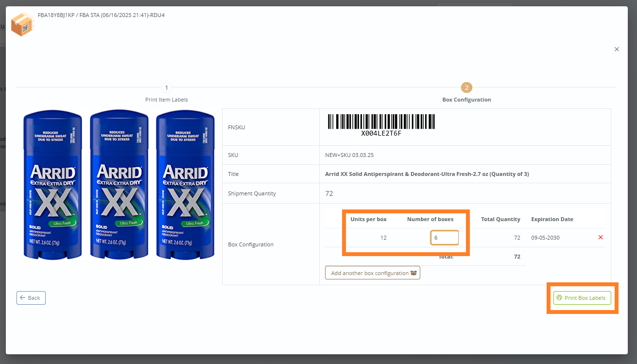The image size is (637, 364).
Task: Click the units per box value 12
Action: click(383, 238)
